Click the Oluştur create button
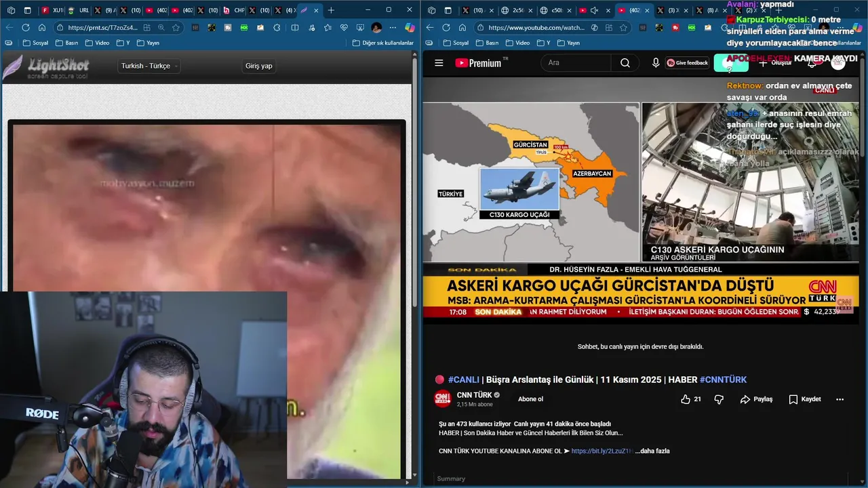 coord(776,63)
